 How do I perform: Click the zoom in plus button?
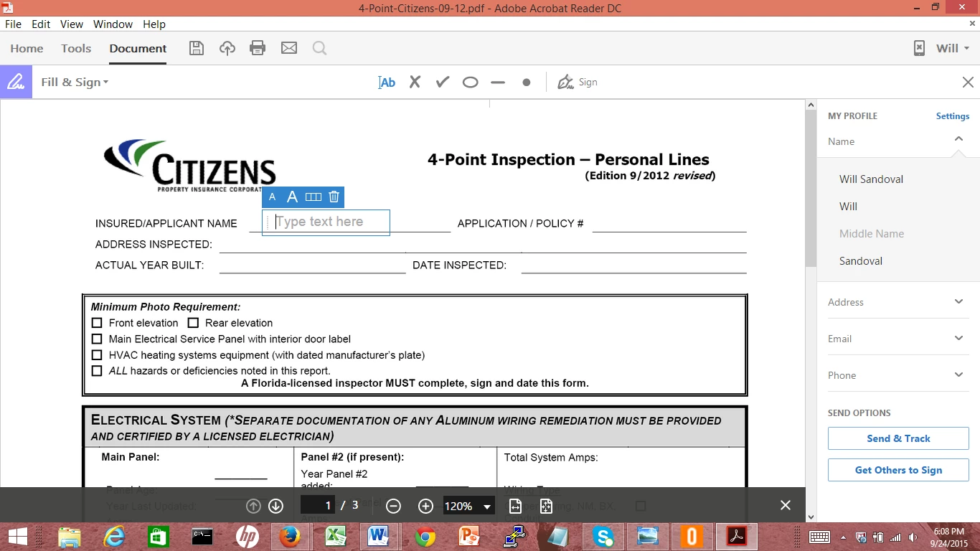(x=425, y=506)
